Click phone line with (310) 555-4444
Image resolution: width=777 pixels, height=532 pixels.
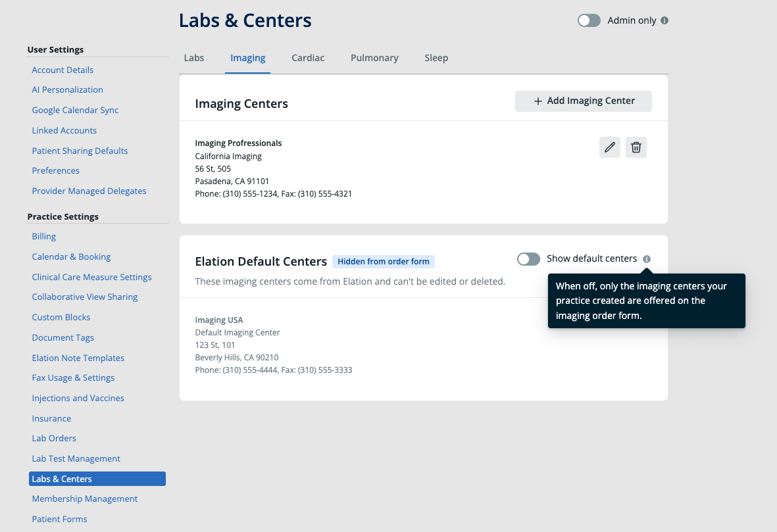click(x=274, y=370)
